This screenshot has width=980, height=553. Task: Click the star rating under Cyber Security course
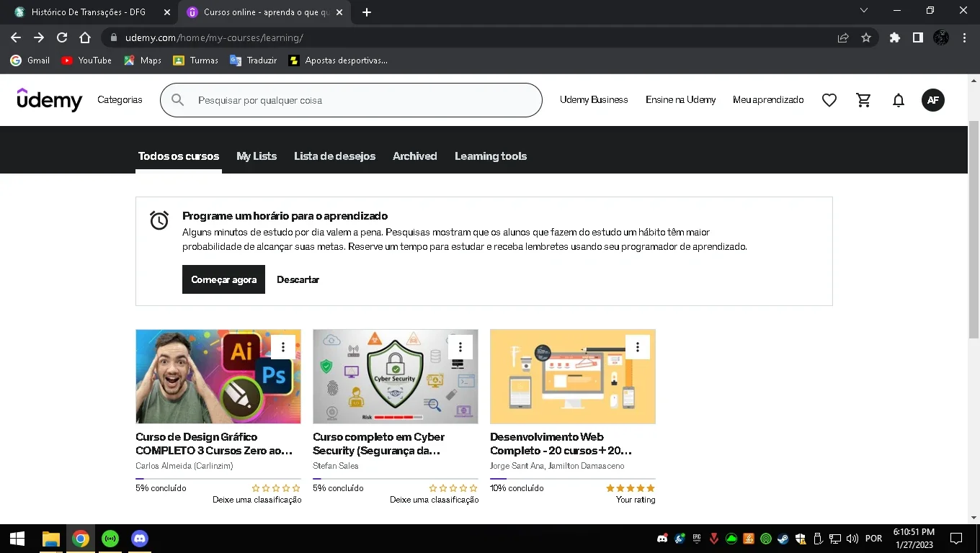click(453, 488)
